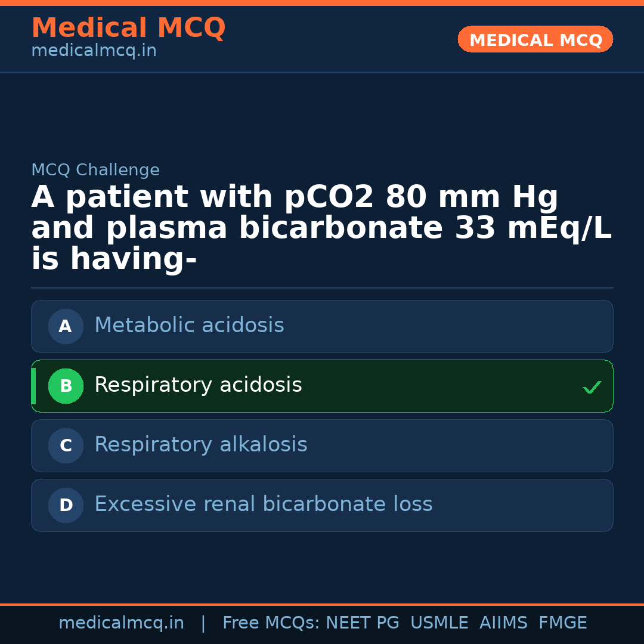Click the medicalmcq.in footer link

click(x=122, y=622)
